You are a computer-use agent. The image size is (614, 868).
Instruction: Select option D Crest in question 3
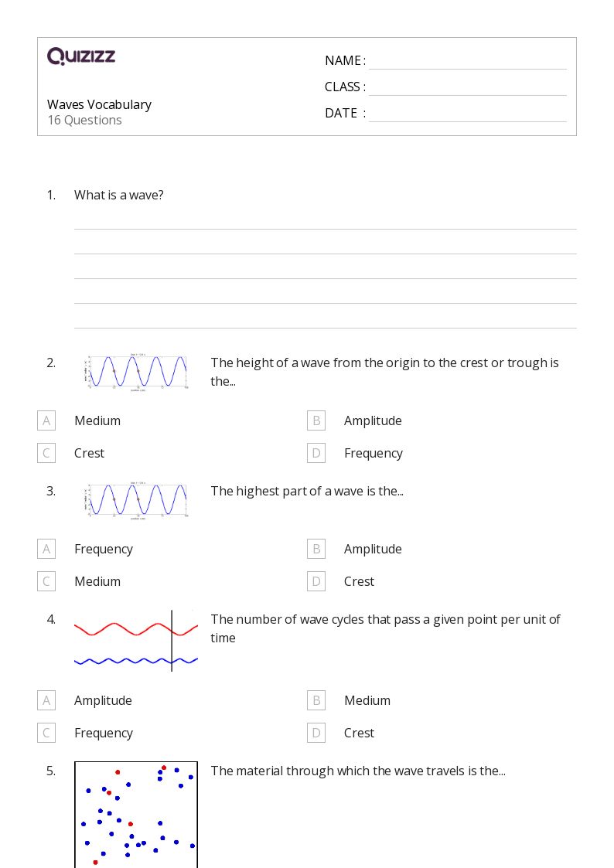click(316, 581)
